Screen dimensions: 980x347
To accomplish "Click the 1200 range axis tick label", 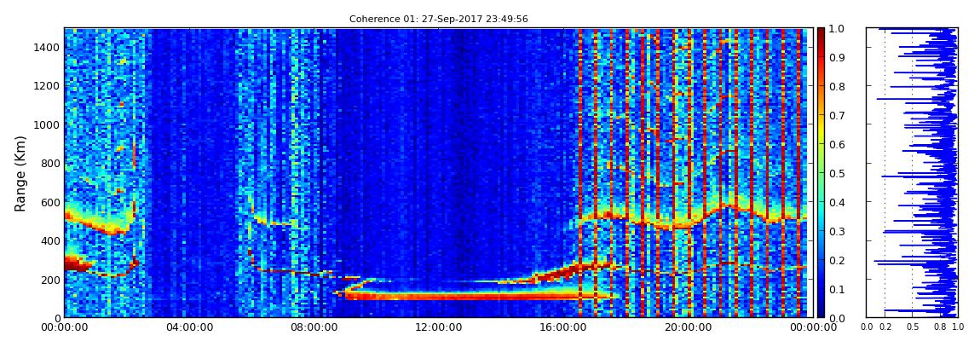I will [48, 86].
